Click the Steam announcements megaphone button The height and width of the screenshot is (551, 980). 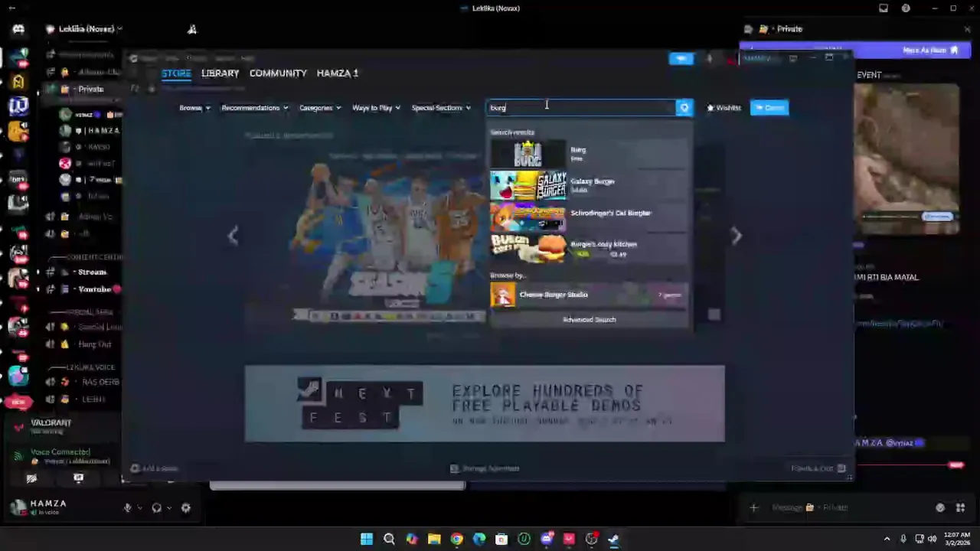pyautogui.click(x=681, y=59)
